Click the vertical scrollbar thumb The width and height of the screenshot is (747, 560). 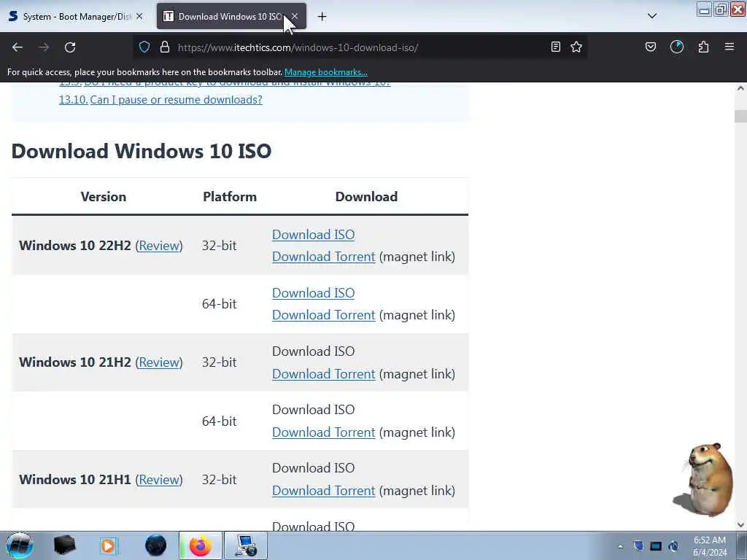740,116
